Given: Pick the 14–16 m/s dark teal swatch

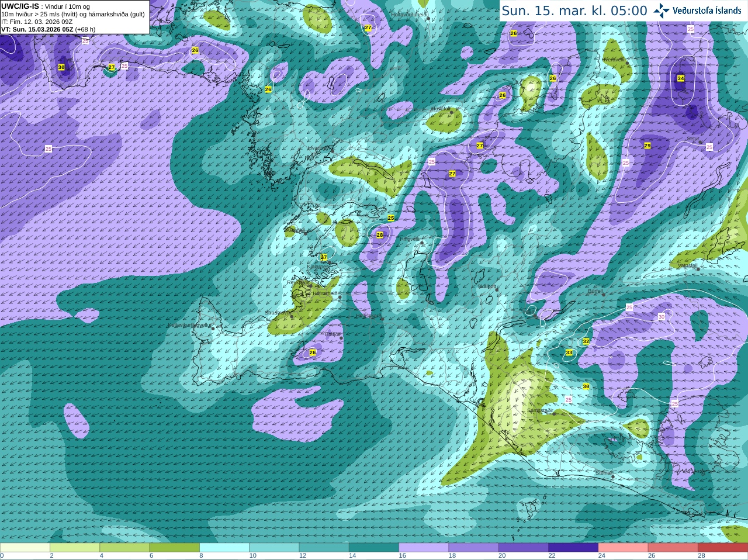Looking at the screenshot, I should pos(374,548).
